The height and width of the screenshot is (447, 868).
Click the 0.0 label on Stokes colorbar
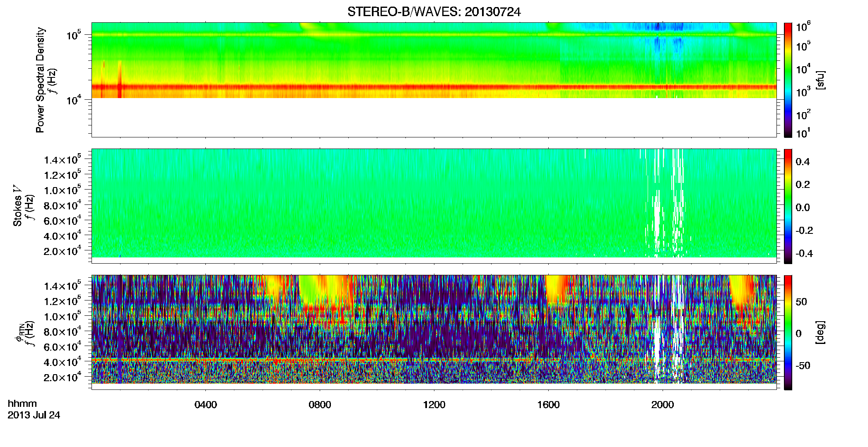click(x=803, y=207)
